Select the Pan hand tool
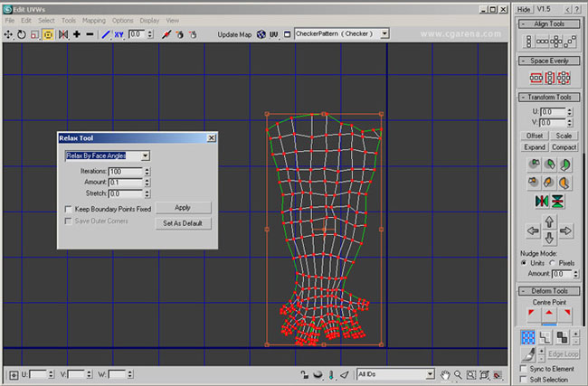 click(445, 374)
